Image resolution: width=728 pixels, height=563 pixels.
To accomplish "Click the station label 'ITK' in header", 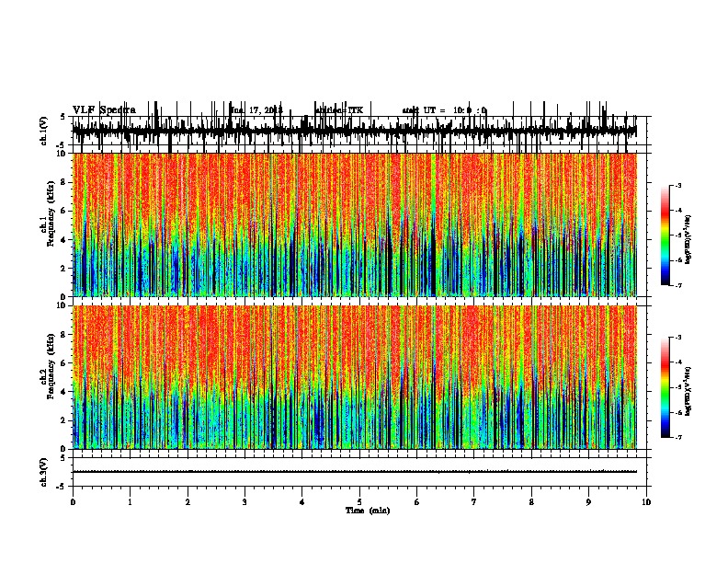I will coord(356,110).
